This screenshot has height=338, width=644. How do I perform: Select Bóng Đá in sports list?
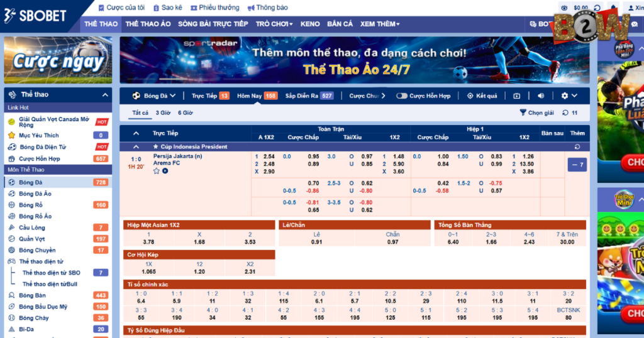pyautogui.click(x=58, y=182)
